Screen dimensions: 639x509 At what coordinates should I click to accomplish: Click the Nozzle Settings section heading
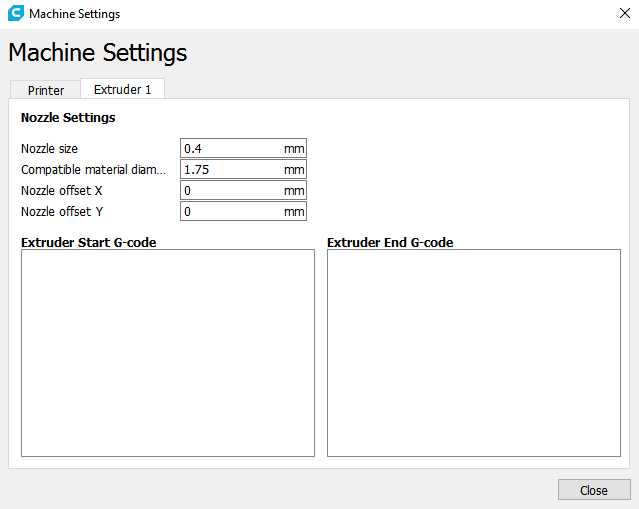tap(68, 118)
